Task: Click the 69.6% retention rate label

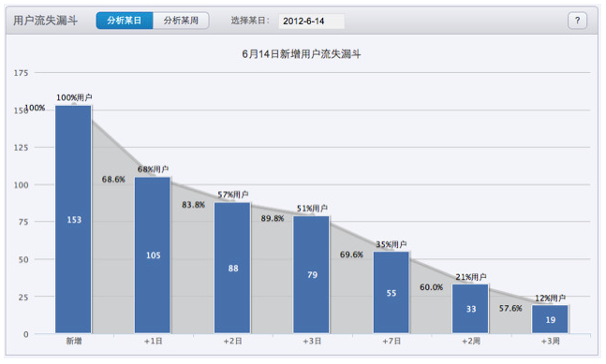Action: click(351, 255)
